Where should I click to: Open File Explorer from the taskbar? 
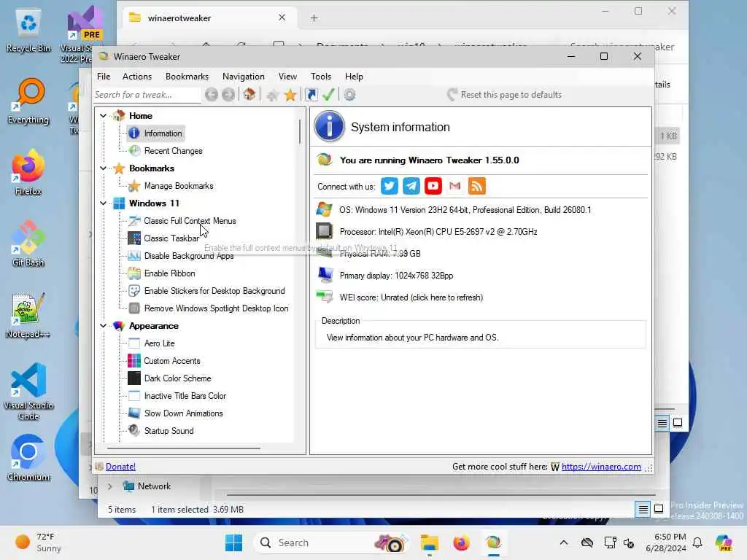point(429,542)
